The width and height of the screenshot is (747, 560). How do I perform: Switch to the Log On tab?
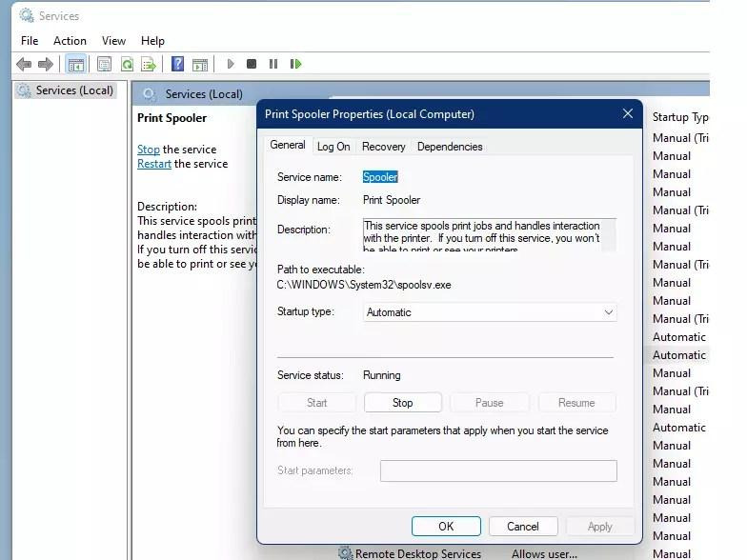333,147
